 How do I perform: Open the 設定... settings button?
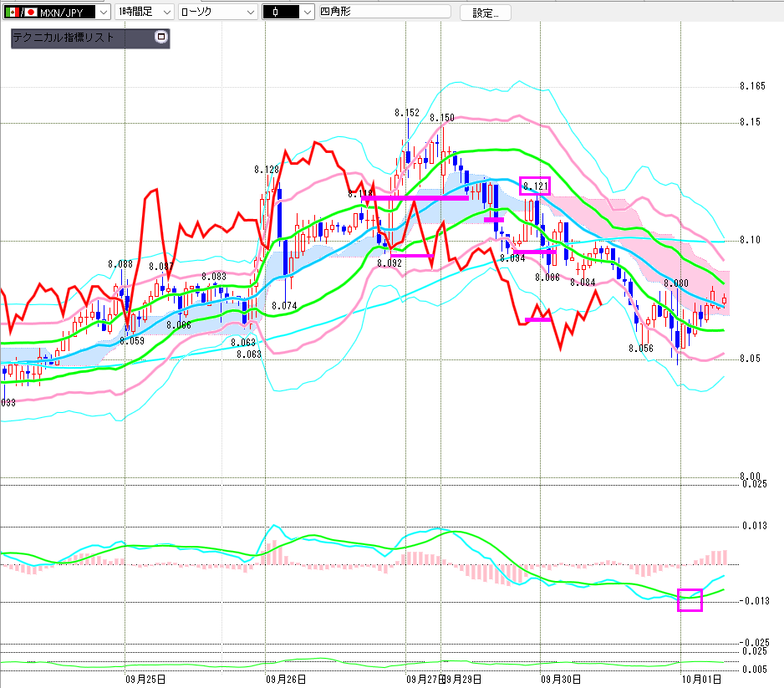tap(485, 13)
